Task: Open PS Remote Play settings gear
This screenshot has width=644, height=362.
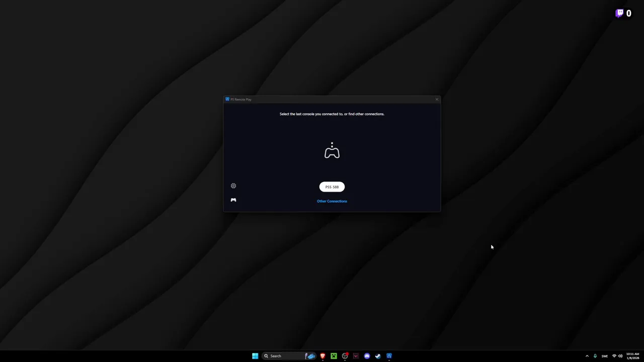Action: click(x=233, y=186)
